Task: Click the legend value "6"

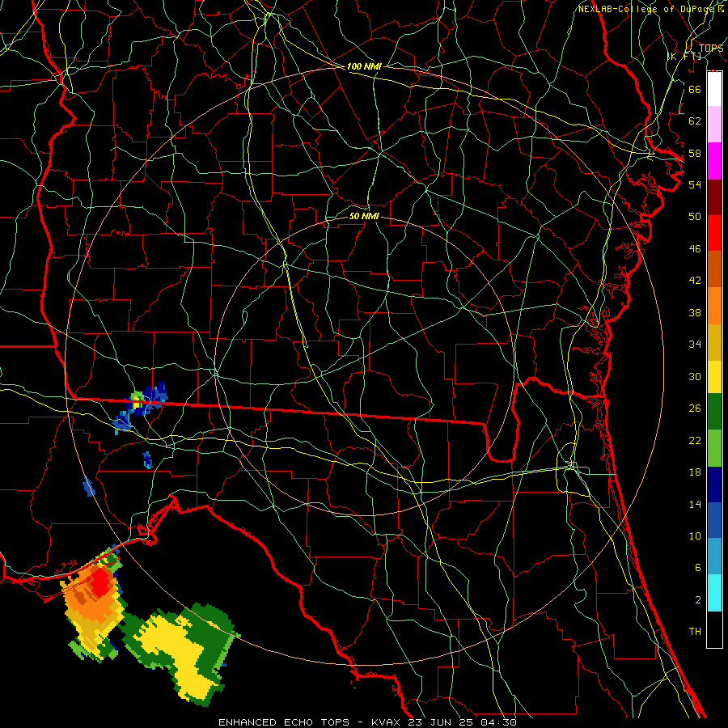Action: [697, 568]
